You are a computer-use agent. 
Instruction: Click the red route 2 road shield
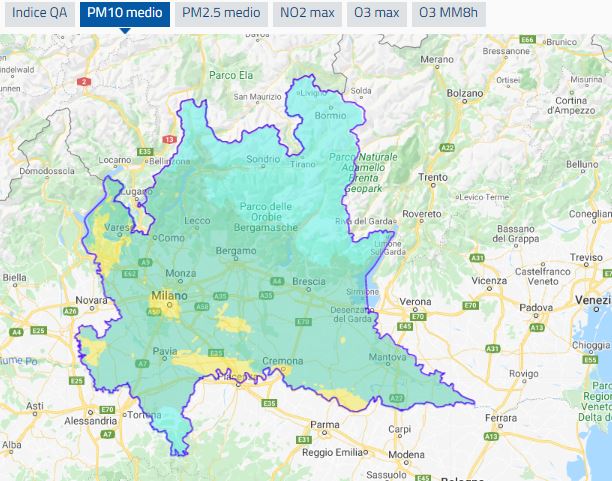pyautogui.click(x=85, y=81)
